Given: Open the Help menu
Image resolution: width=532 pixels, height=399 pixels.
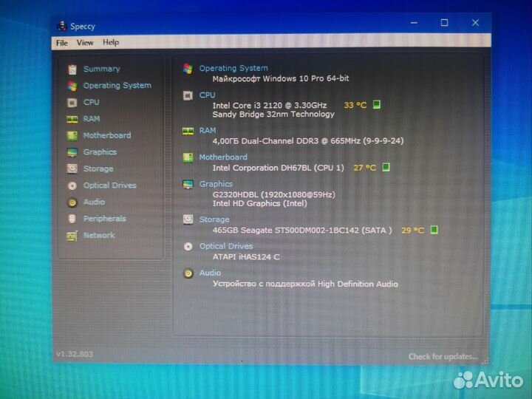Looking at the screenshot, I should [111, 42].
